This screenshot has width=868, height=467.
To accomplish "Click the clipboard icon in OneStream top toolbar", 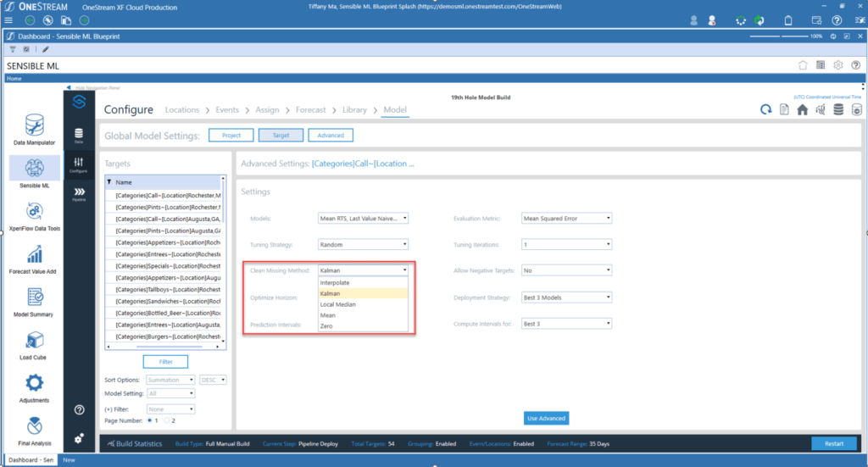I will (788, 20).
